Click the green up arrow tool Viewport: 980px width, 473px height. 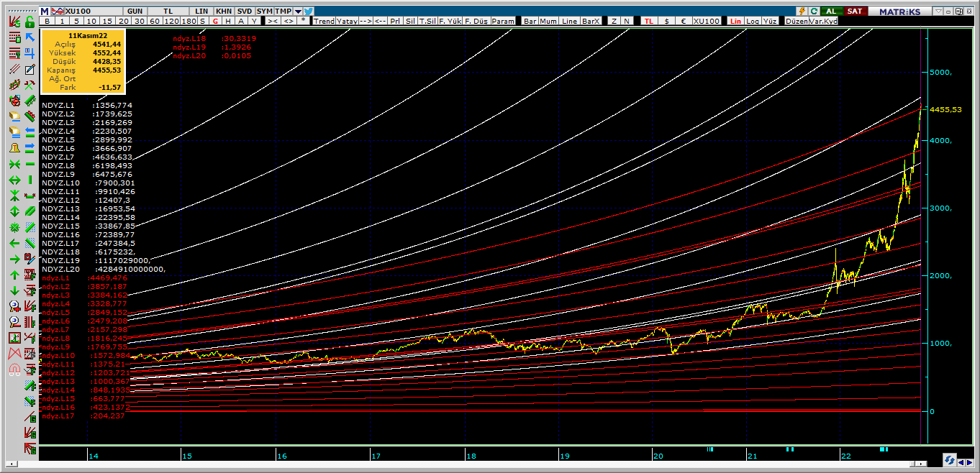click(14, 275)
